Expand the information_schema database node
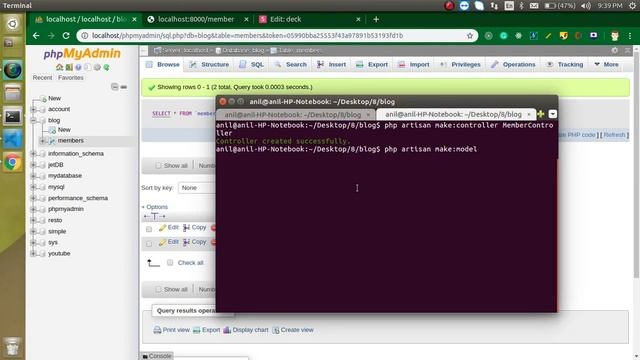Image resolution: width=640 pixels, height=360 pixels. [x=33, y=154]
